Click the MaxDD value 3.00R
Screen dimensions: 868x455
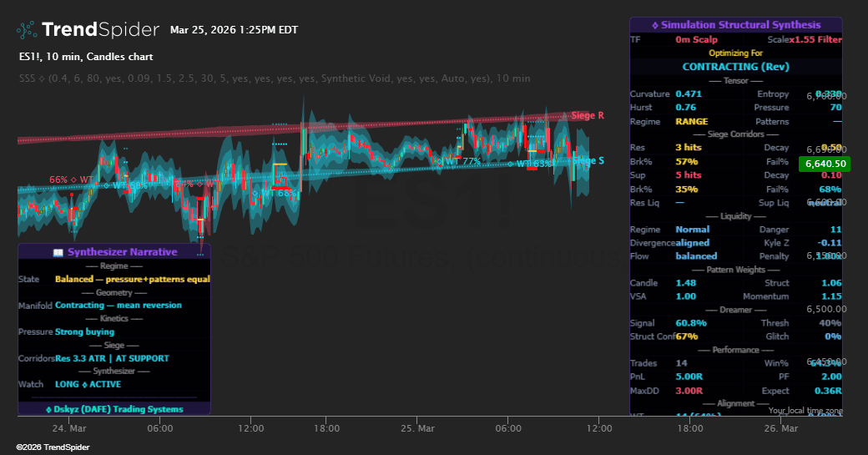[x=689, y=392]
